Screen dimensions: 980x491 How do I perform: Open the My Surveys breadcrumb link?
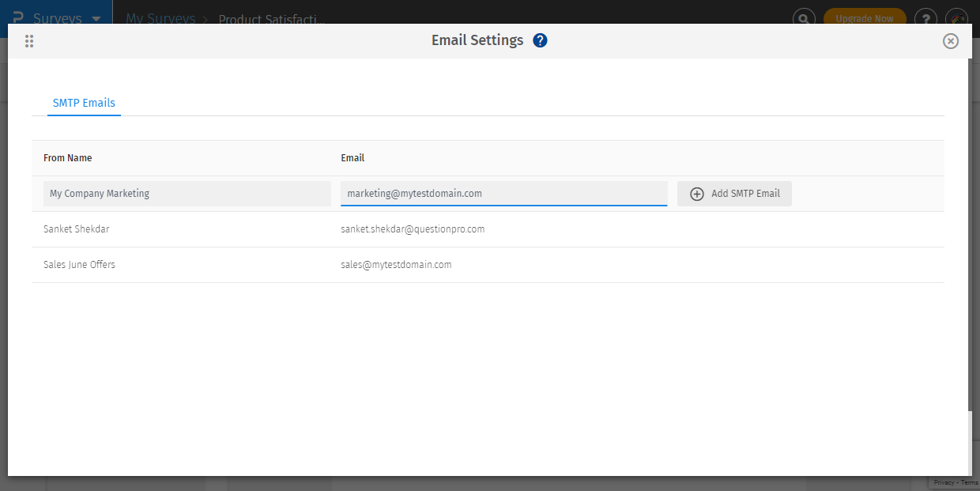pyautogui.click(x=160, y=18)
